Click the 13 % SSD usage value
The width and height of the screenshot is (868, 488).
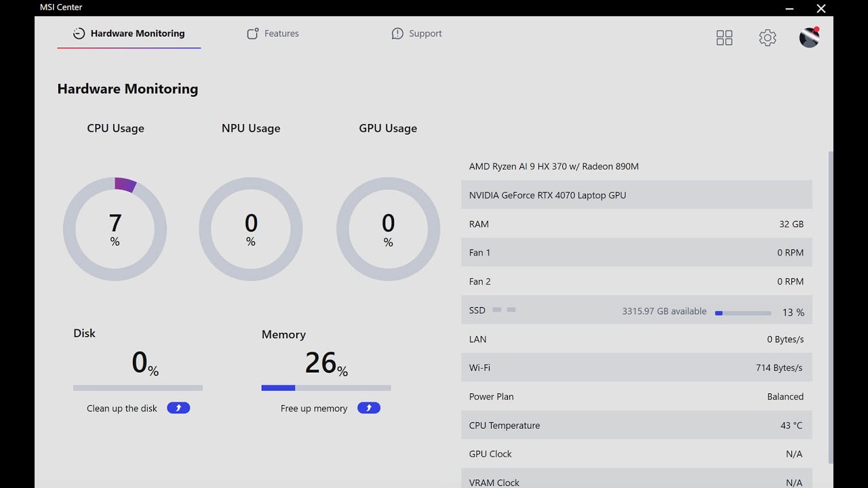click(x=793, y=312)
